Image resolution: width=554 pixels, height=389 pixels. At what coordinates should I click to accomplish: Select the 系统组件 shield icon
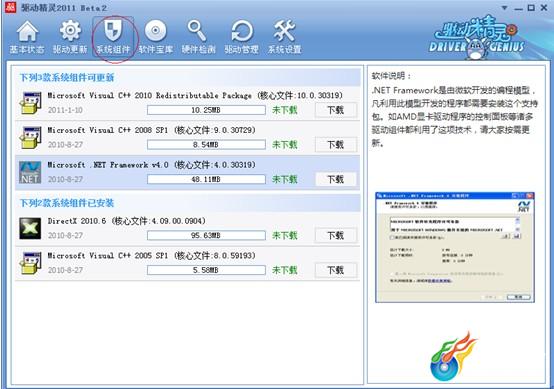[x=113, y=37]
